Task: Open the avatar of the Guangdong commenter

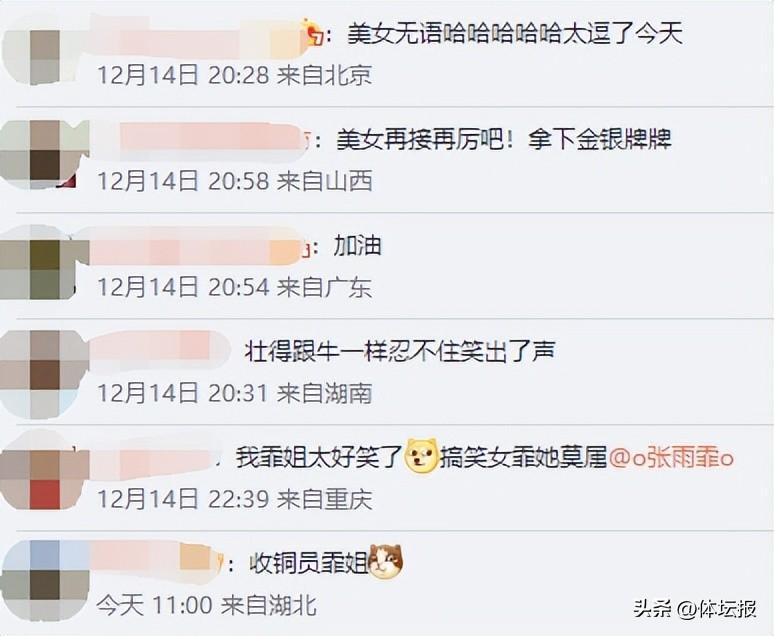Action: pyautogui.click(x=39, y=262)
